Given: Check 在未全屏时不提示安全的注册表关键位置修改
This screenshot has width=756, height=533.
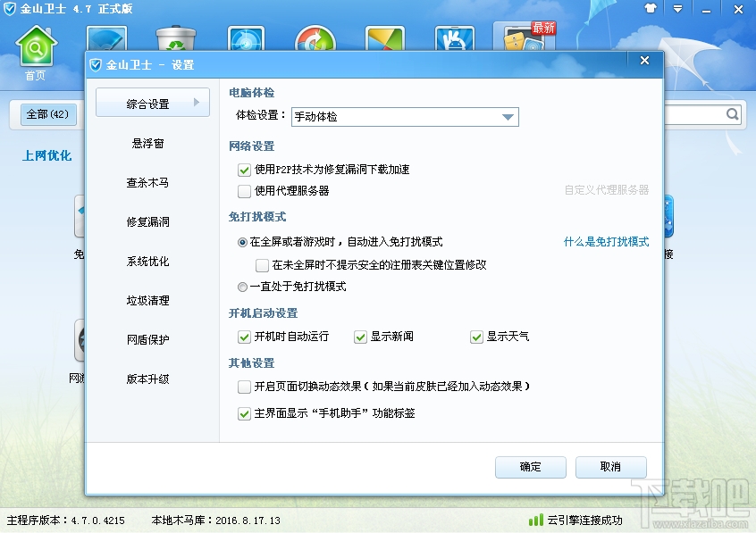Looking at the screenshot, I should click(x=262, y=265).
